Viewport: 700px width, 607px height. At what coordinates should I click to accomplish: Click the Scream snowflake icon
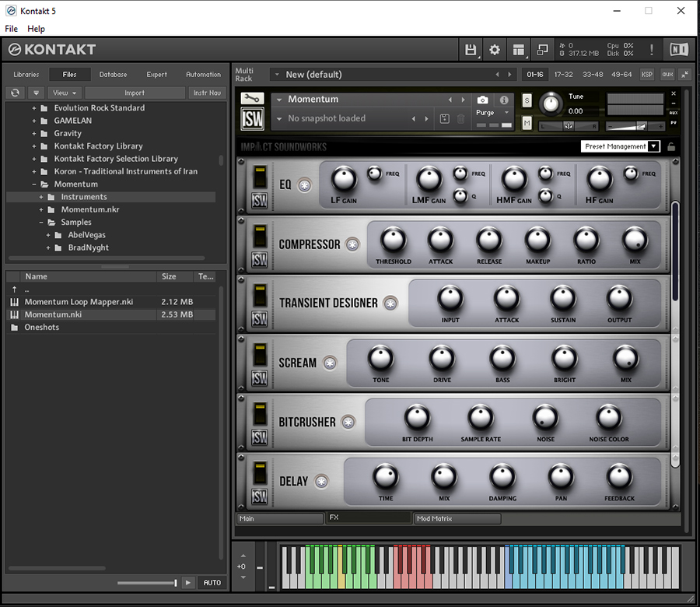click(330, 363)
